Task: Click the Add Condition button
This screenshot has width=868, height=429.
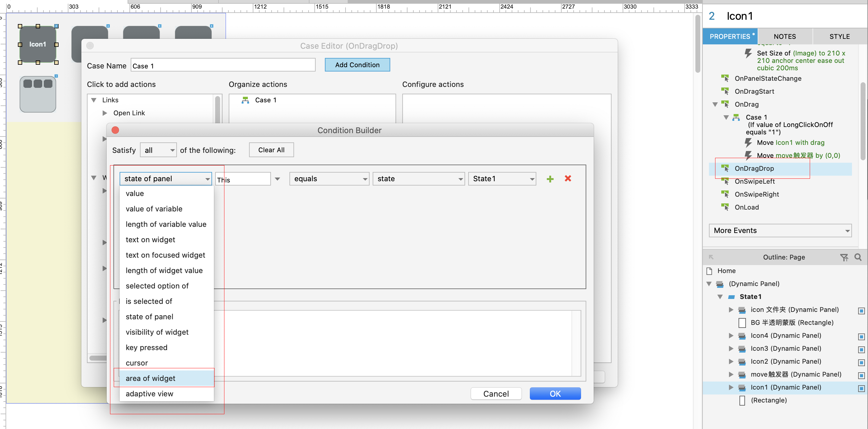Action: (x=357, y=65)
